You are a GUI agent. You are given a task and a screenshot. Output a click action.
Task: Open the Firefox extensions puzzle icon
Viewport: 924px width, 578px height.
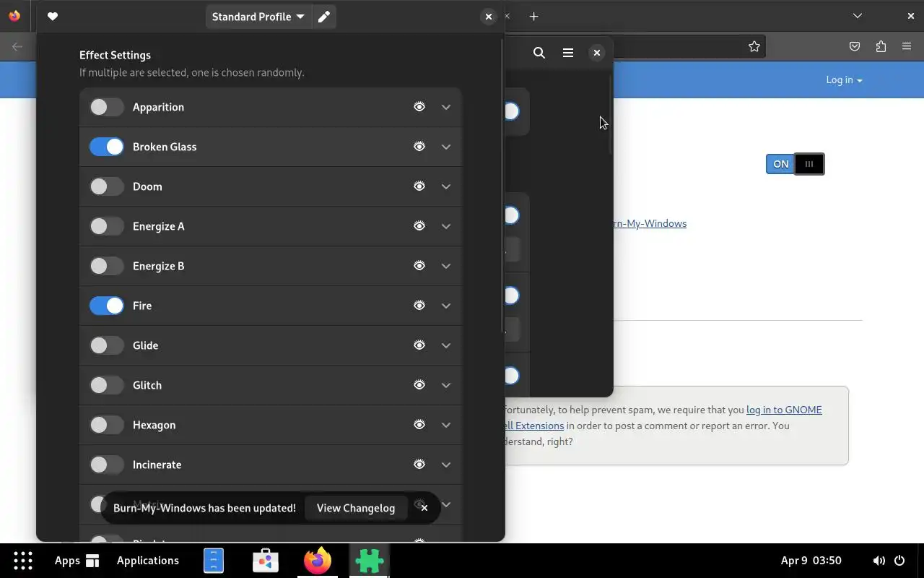pyautogui.click(x=881, y=46)
